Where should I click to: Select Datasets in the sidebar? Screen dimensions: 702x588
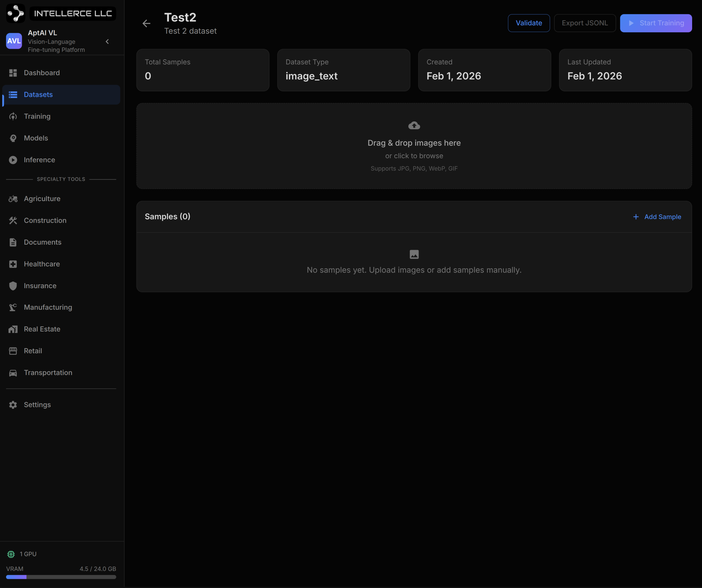[x=61, y=95]
